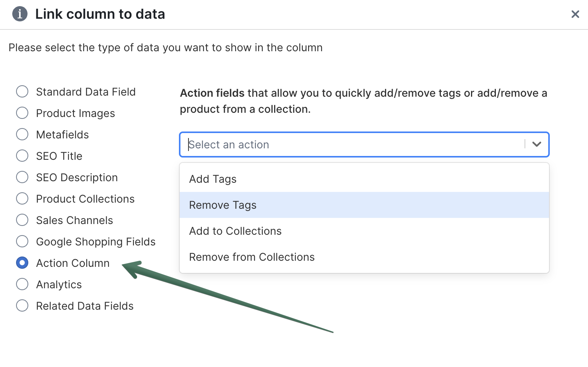Image resolution: width=588 pixels, height=367 pixels.
Task: Select SEO Title data type
Action: click(x=22, y=156)
